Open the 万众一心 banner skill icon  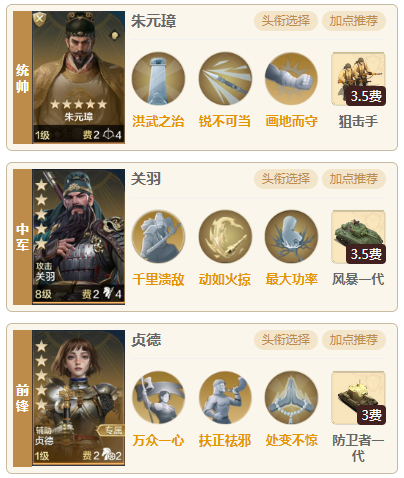[x=158, y=397]
